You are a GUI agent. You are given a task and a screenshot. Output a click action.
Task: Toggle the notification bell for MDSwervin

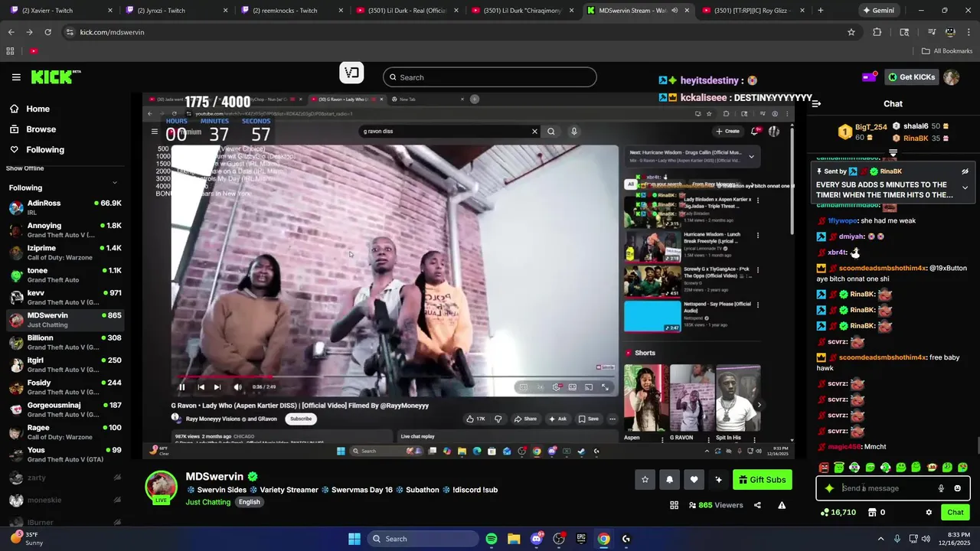coord(669,480)
